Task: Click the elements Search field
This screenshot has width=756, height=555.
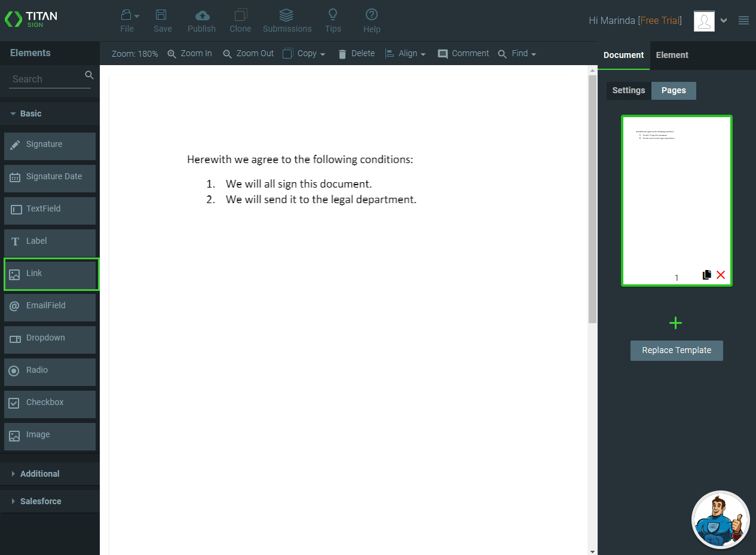Action: tap(47, 79)
